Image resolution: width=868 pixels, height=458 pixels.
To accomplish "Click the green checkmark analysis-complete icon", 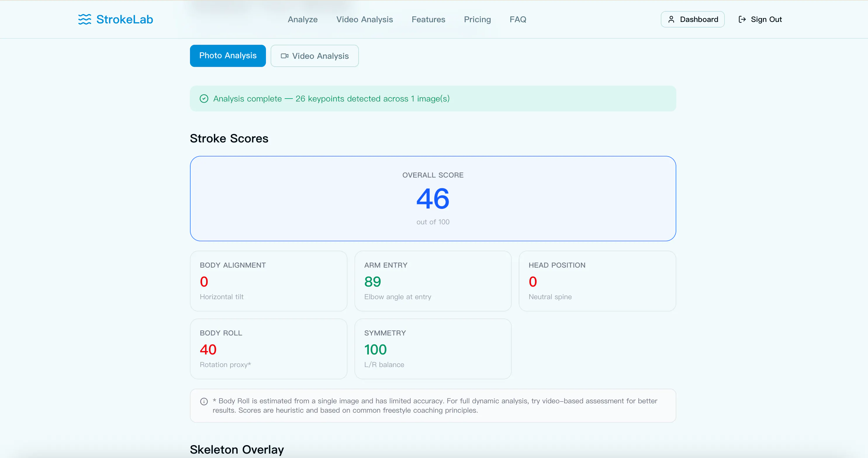I will pyautogui.click(x=204, y=99).
